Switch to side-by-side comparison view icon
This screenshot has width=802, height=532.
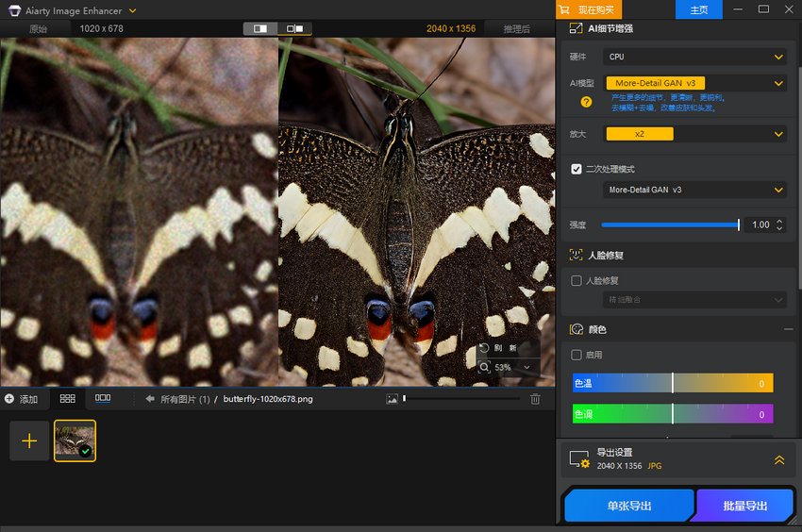tap(294, 29)
